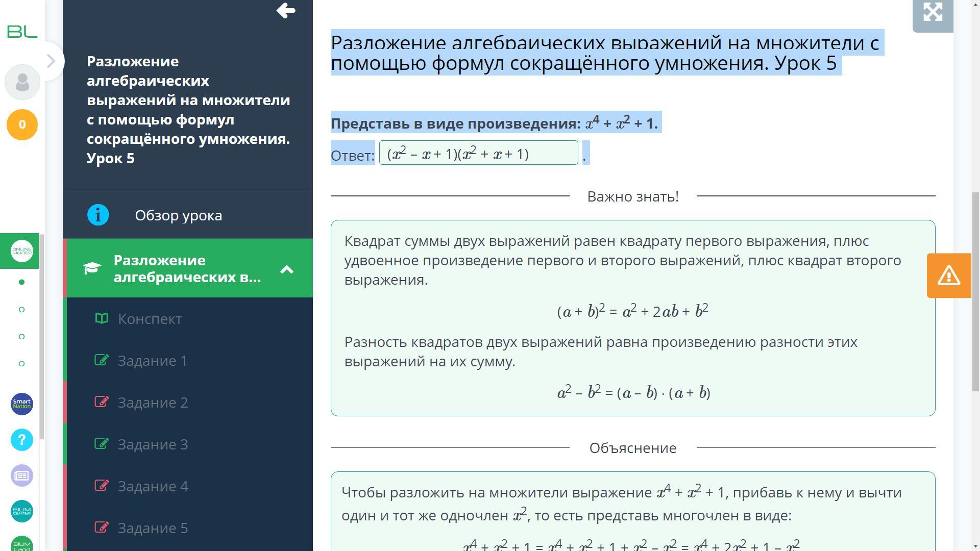Open the Bilim Center icon

click(22, 511)
